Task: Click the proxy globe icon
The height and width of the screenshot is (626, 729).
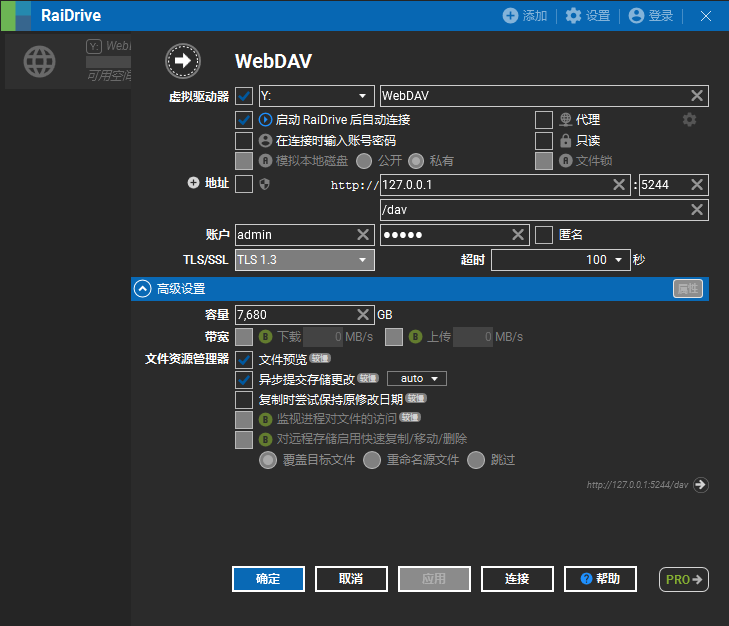Action: click(565, 120)
